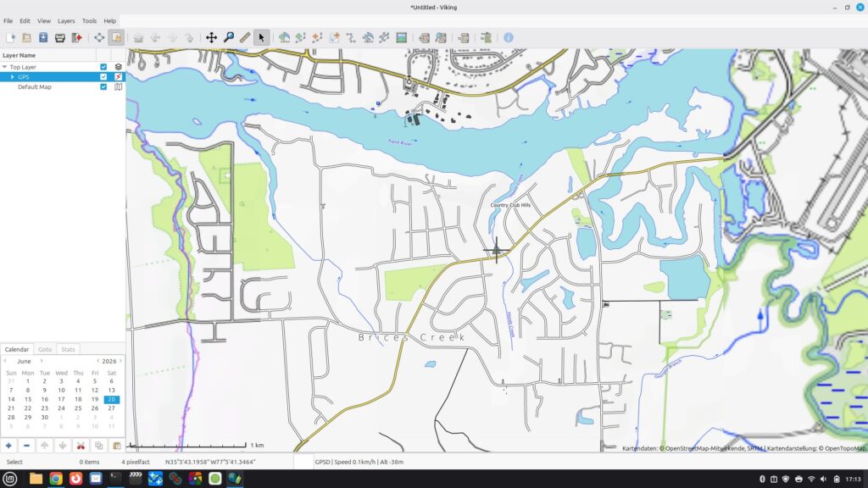Click the '0 items' status bar text
Viewport: 868px width, 488px height.
(89, 462)
